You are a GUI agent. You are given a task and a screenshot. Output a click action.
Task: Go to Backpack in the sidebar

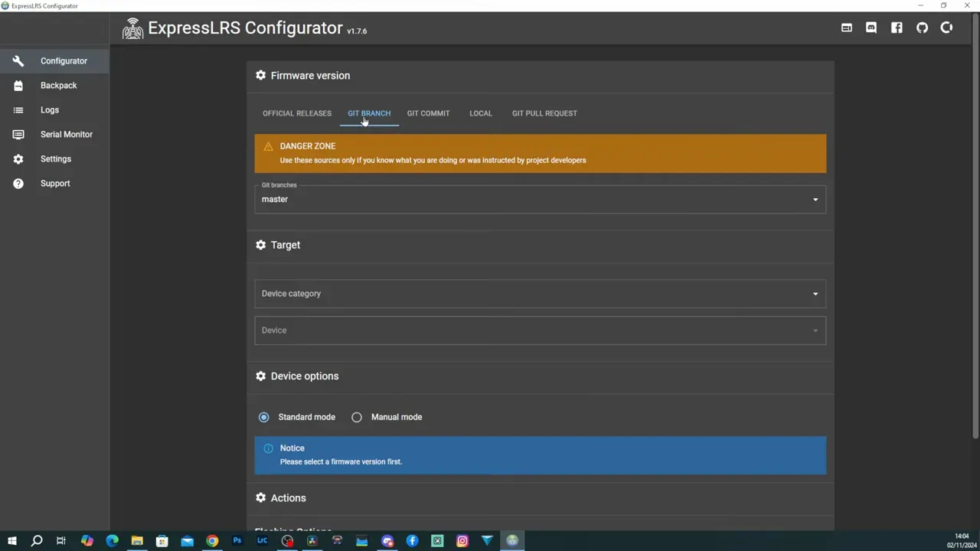(x=54, y=85)
